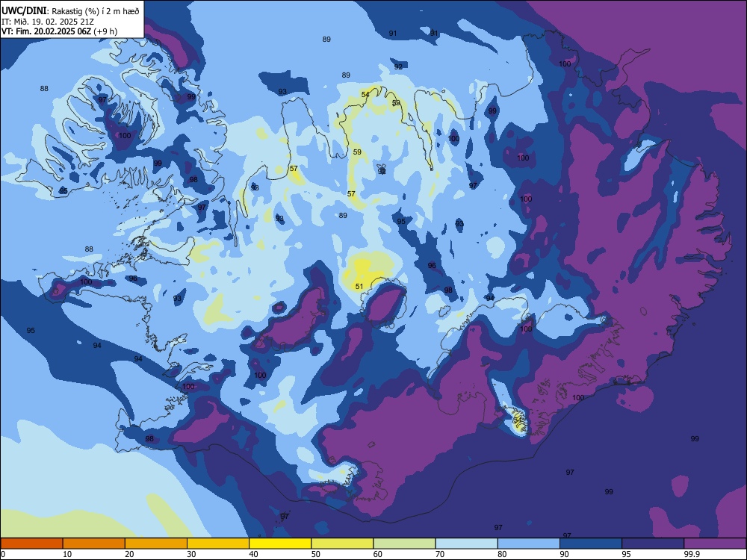The height and width of the screenshot is (560, 747).
Task: Pick the bright yellow 40–50 legend swatch
Action: click(x=280, y=544)
